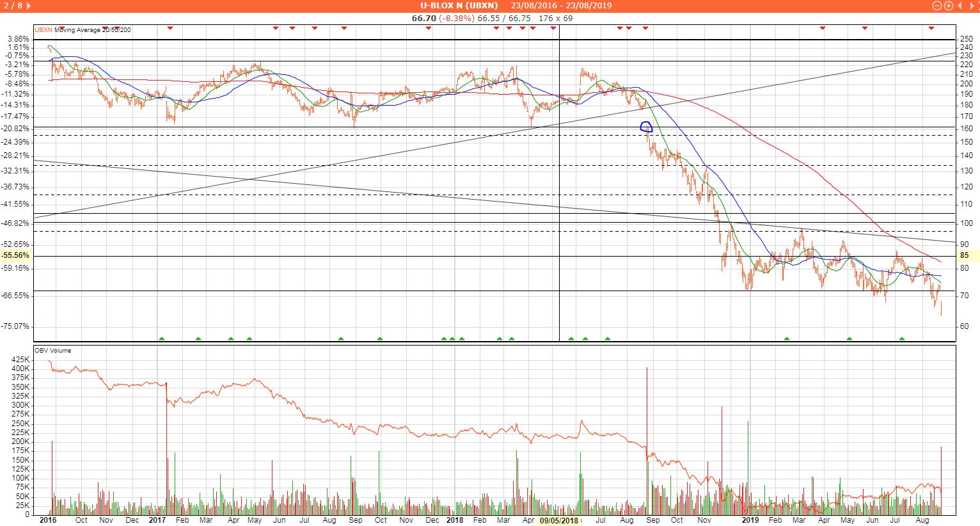Click the OBV Volume indicator label

pos(53,351)
